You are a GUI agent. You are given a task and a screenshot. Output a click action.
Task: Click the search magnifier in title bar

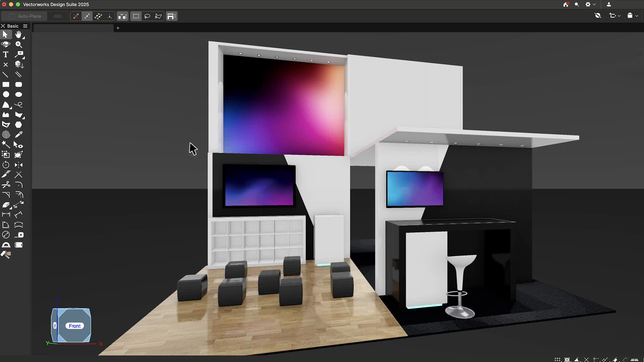(577, 5)
